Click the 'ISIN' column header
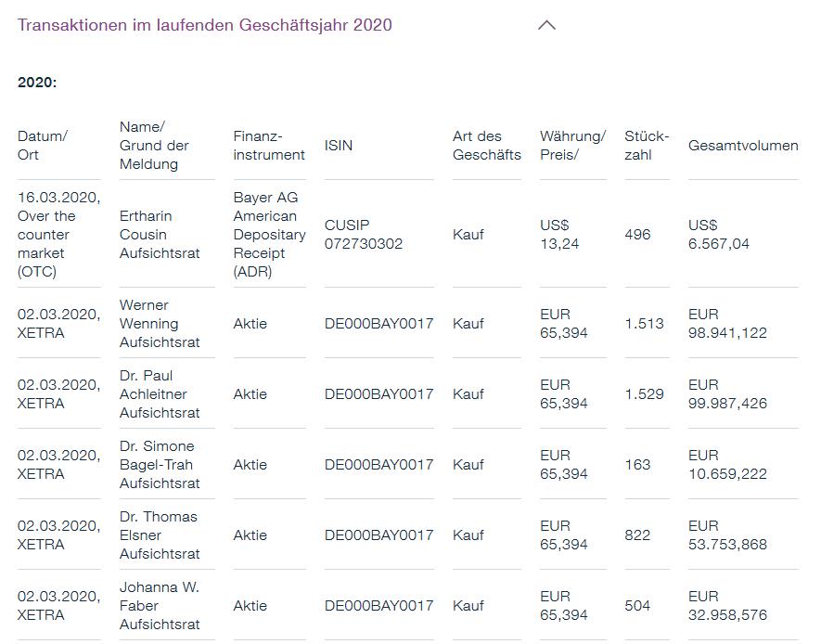The height and width of the screenshot is (644, 821). [339, 146]
